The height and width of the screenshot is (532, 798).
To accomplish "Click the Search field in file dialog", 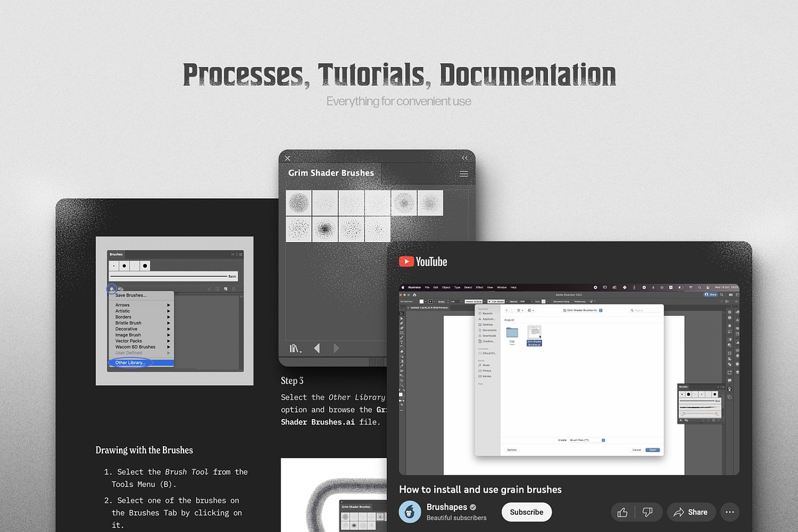I will 645,311.
